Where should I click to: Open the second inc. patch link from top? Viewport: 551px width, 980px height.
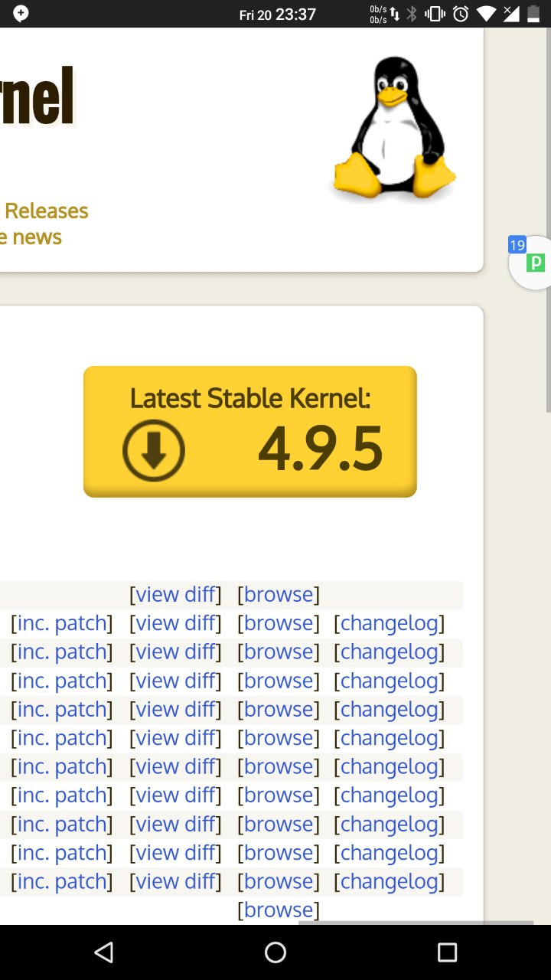pos(62,652)
